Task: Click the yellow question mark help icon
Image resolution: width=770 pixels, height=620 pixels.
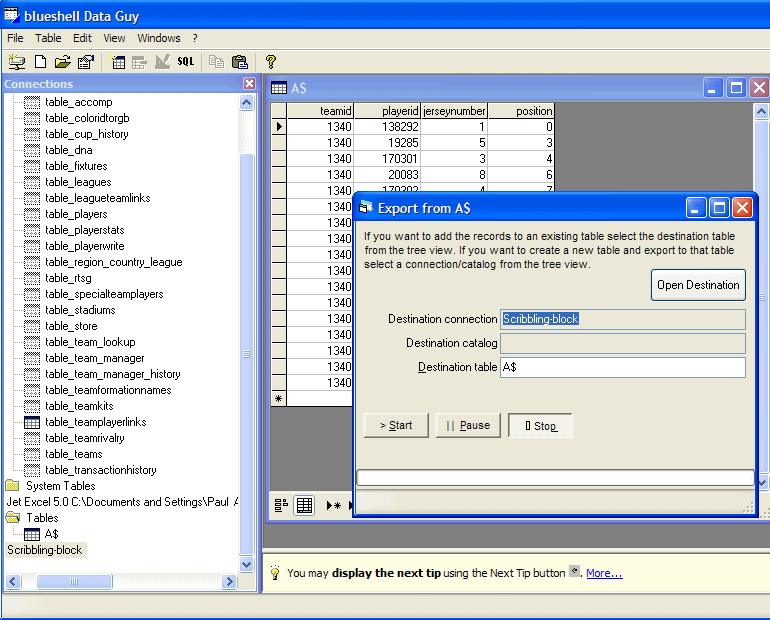Action: tap(270, 62)
